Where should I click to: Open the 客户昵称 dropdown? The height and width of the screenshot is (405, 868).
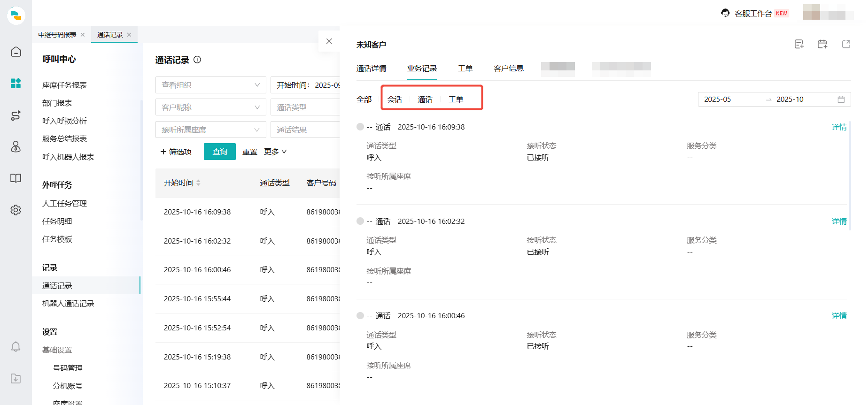(x=211, y=107)
